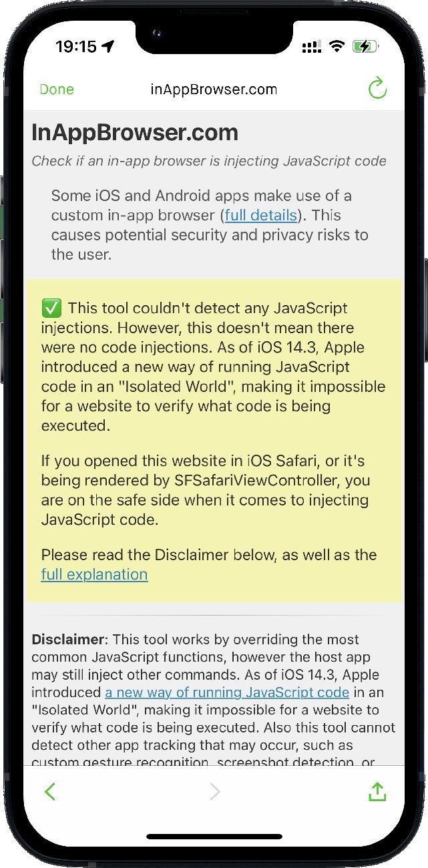Open the share sheet icon
The height and width of the screenshot is (868, 428).
pos(377,792)
